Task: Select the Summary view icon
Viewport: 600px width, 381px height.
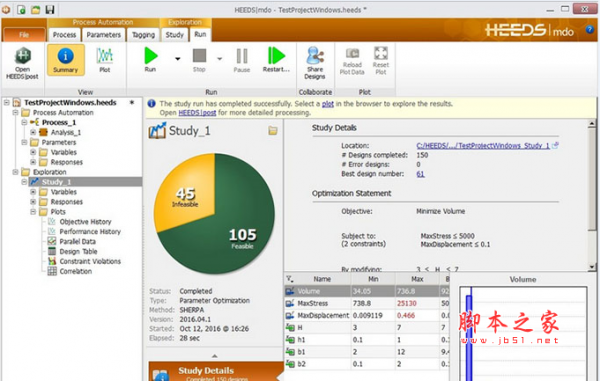Action: (66, 60)
